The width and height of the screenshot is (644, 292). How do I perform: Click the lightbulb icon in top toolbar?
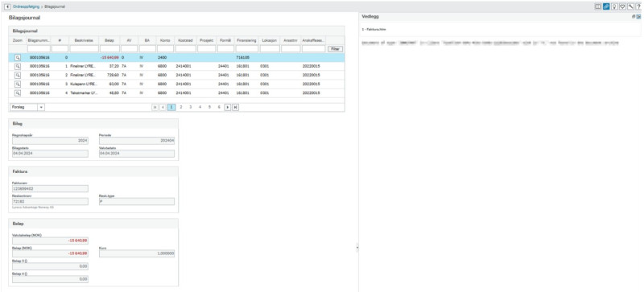614,6
